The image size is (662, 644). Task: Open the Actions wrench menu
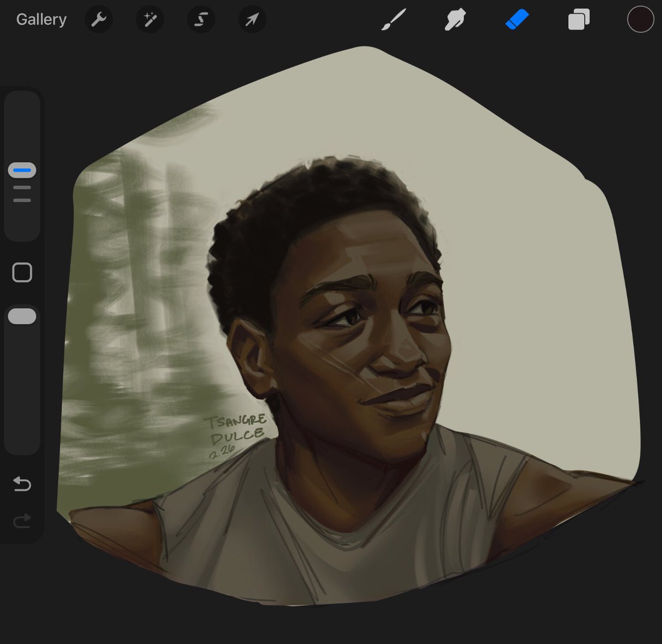(99, 20)
